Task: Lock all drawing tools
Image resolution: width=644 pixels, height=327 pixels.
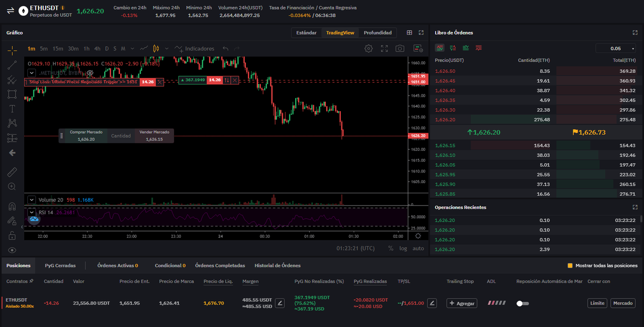Action: pos(12,235)
